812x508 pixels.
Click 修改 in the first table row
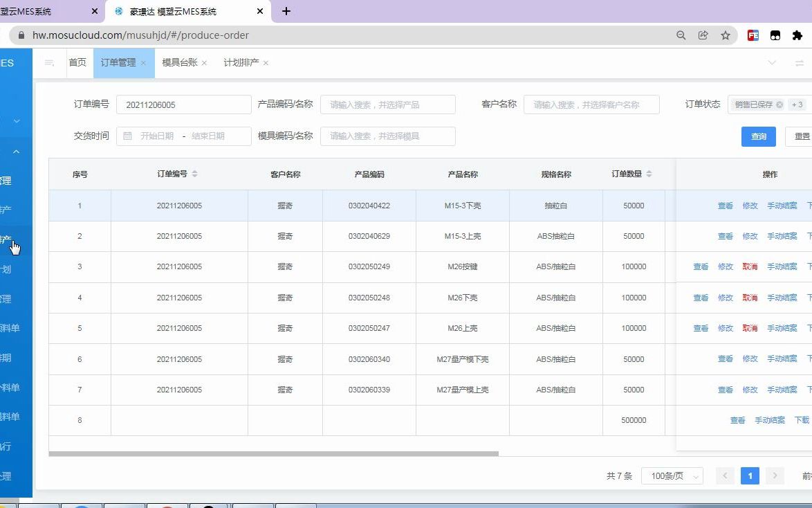click(750, 205)
